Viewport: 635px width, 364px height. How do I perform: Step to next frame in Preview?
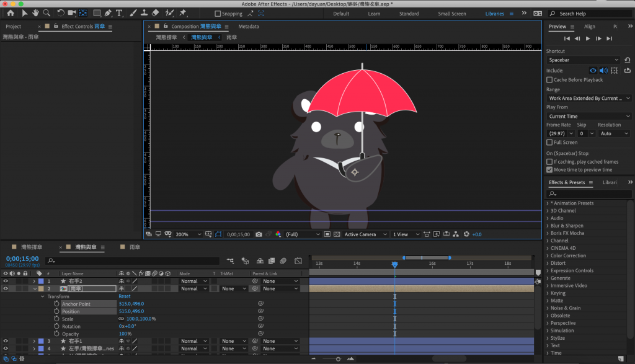point(598,38)
